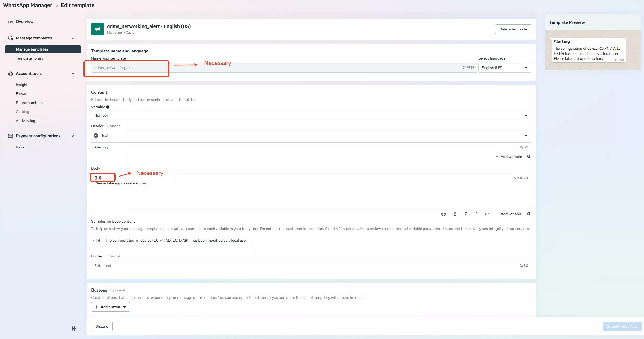Click the Discard button
The height and width of the screenshot is (339, 644).
[x=102, y=326]
